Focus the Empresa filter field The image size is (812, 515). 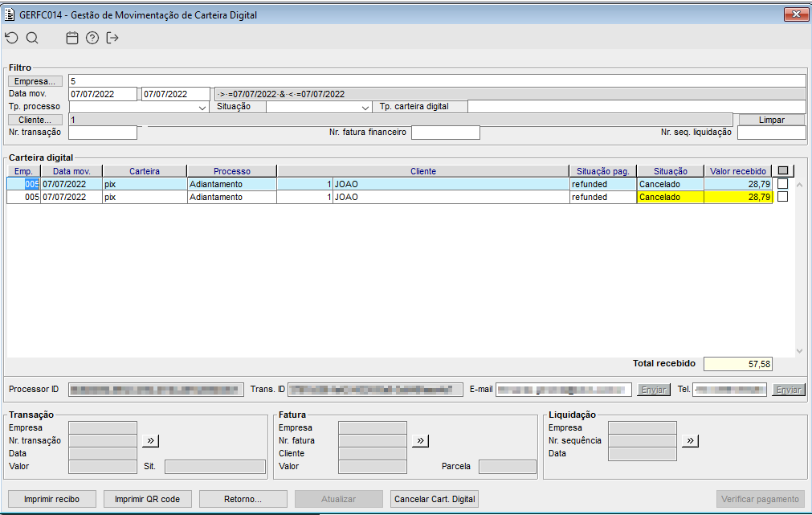(437, 81)
